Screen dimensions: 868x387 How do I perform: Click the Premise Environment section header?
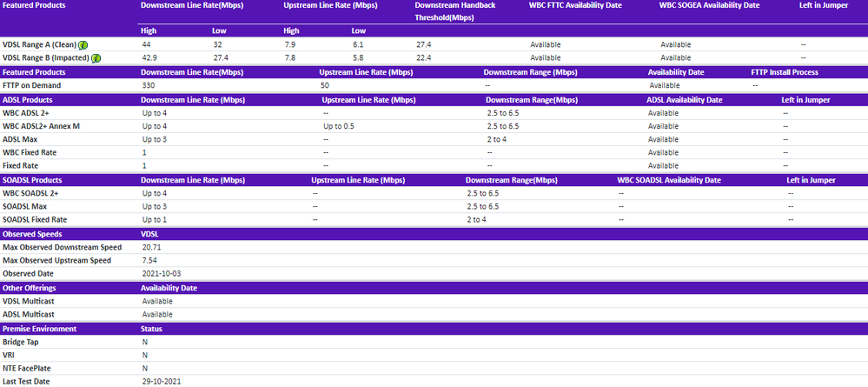(39, 329)
